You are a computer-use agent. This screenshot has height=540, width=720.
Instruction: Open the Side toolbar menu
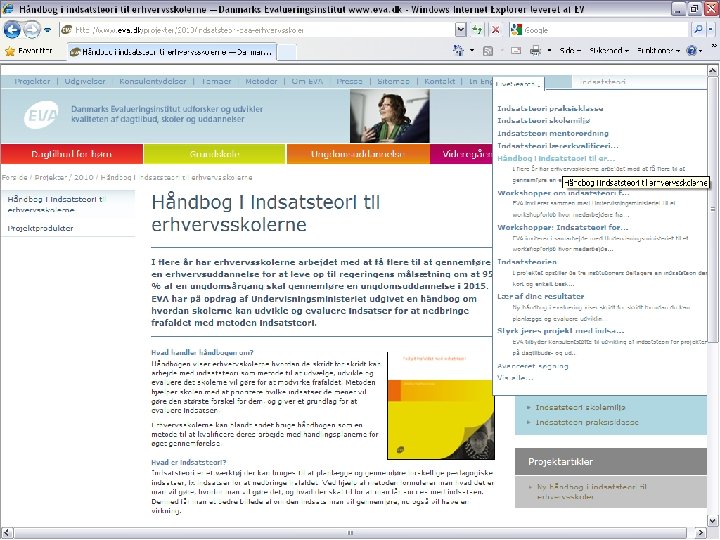pyautogui.click(x=570, y=51)
